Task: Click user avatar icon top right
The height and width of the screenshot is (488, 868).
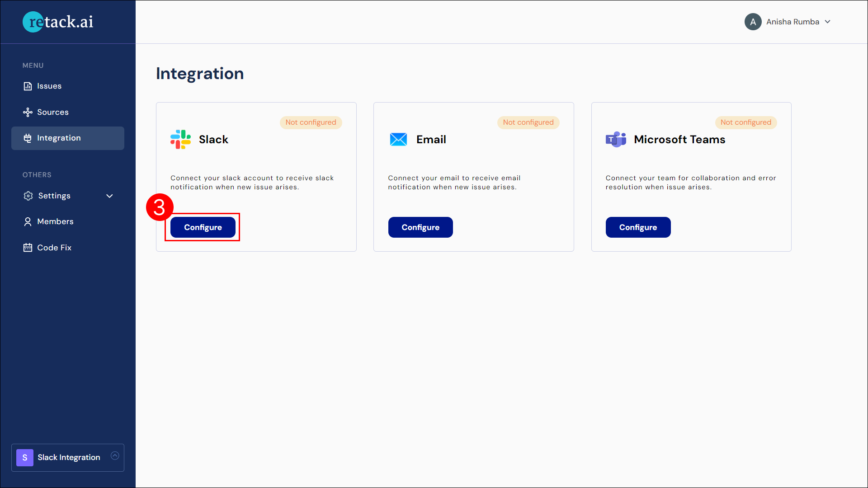Action: point(752,21)
